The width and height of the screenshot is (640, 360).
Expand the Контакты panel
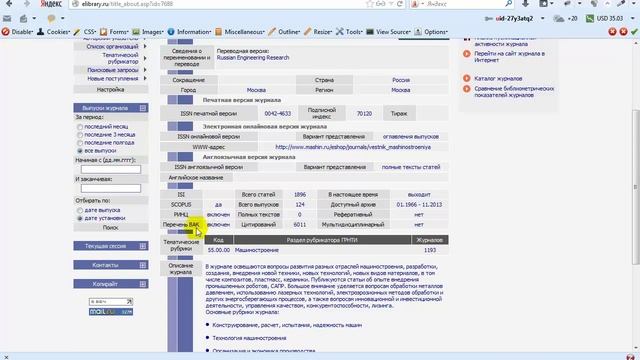[143, 265]
